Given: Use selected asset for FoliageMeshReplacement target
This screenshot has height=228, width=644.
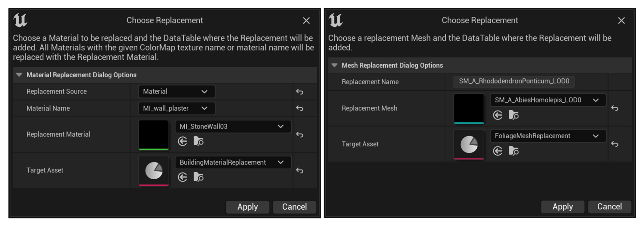Looking at the screenshot, I should tap(497, 151).
